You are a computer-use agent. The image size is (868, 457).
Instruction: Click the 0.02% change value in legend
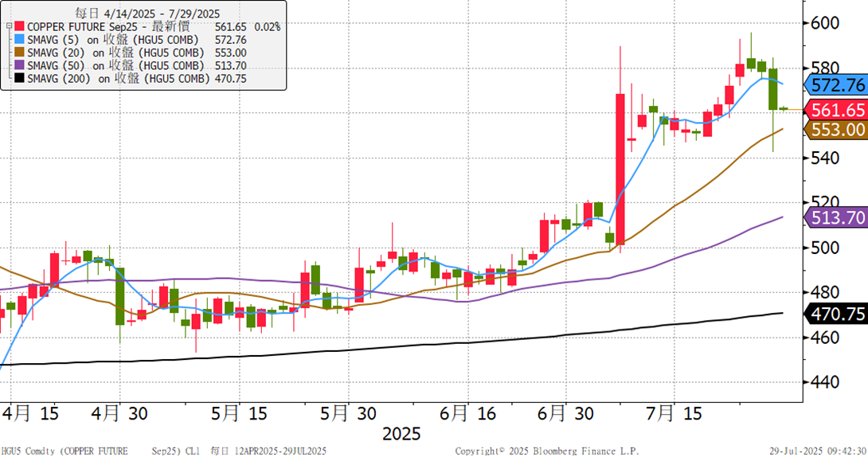(x=268, y=26)
